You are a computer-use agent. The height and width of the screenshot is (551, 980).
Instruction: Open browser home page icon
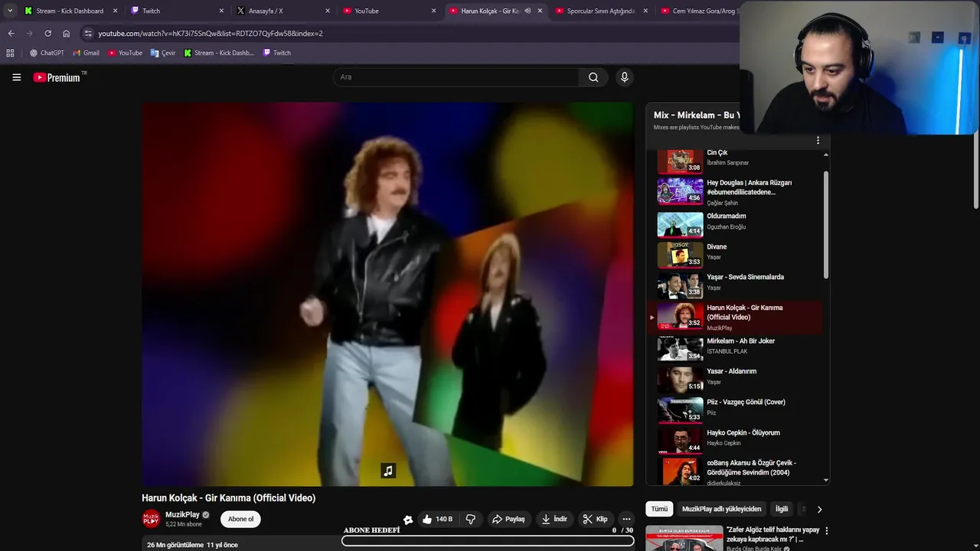click(66, 34)
